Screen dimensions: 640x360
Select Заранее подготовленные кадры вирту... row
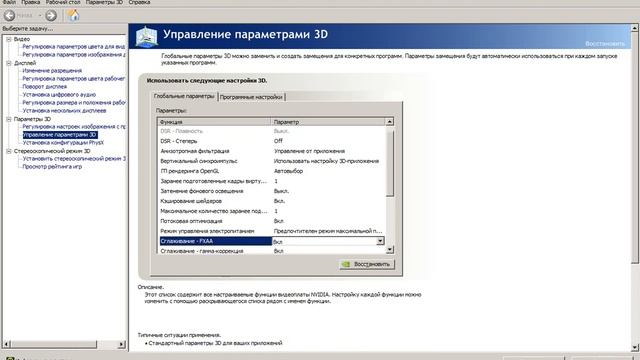pyautogui.click(x=271, y=181)
